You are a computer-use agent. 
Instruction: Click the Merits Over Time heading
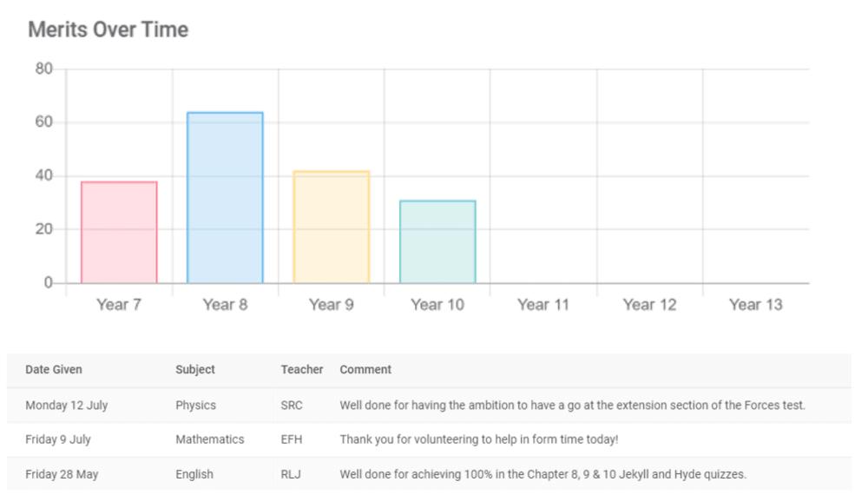(x=108, y=30)
